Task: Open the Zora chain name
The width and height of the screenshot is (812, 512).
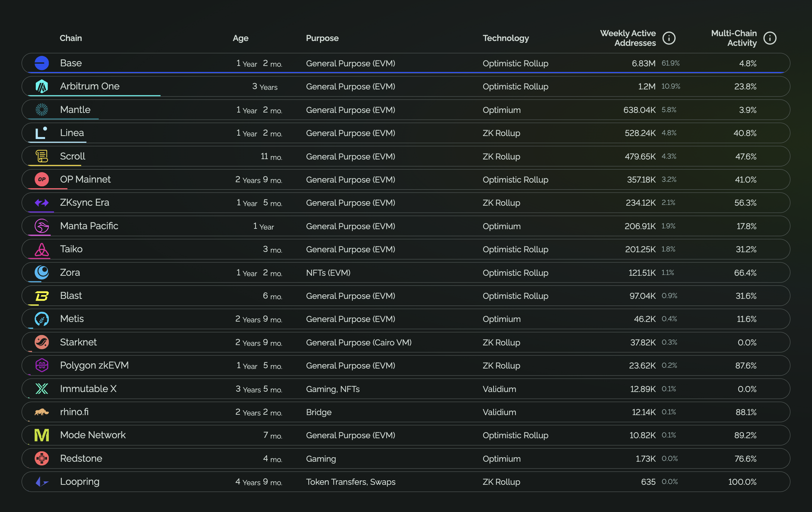Action: [x=70, y=272]
